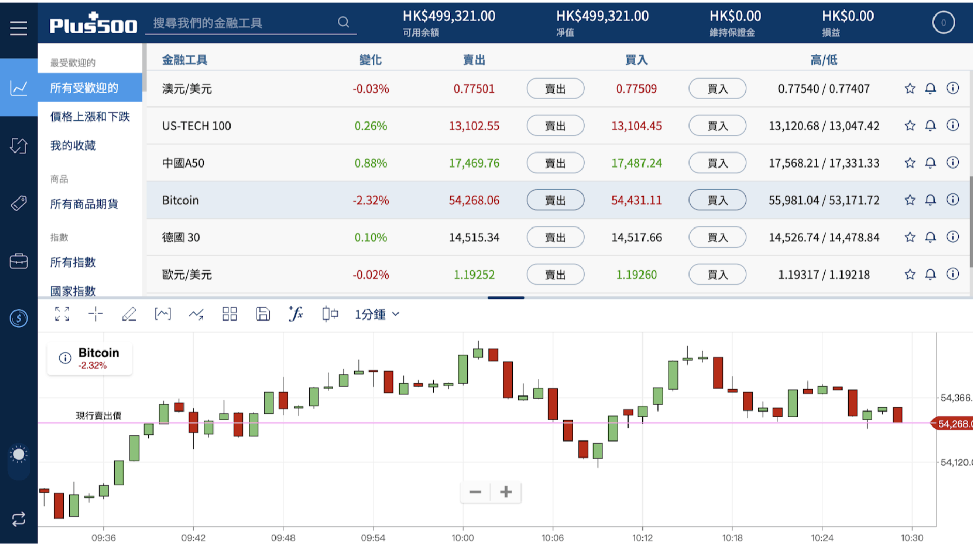Click the save chart icon
This screenshot has height=548, width=980.
pos(263,314)
